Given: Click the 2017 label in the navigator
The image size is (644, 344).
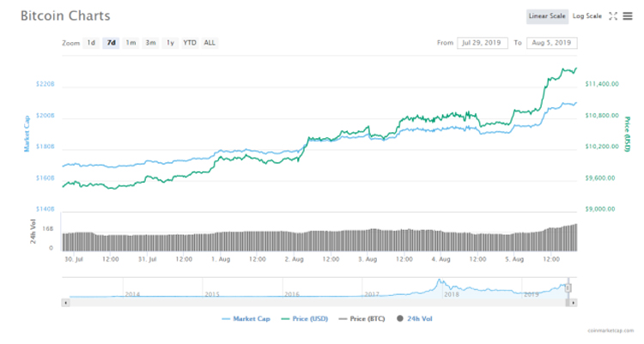Looking at the screenshot, I should click(372, 294).
